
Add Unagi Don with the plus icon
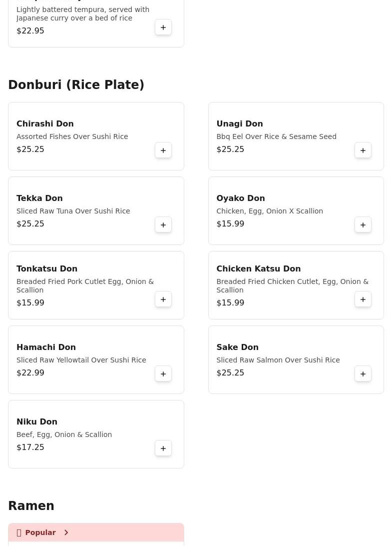pyautogui.click(x=363, y=150)
